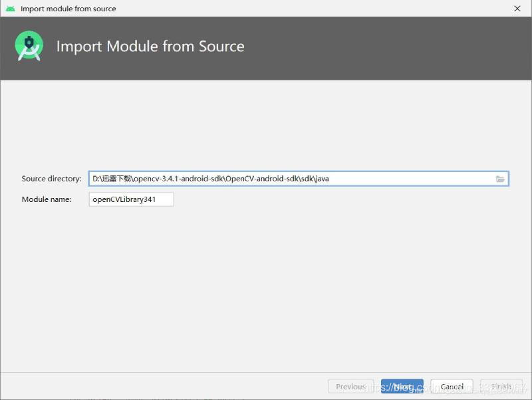Close the Import module dialog window
The width and height of the screenshot is (532, 400).
click(517, 9)
